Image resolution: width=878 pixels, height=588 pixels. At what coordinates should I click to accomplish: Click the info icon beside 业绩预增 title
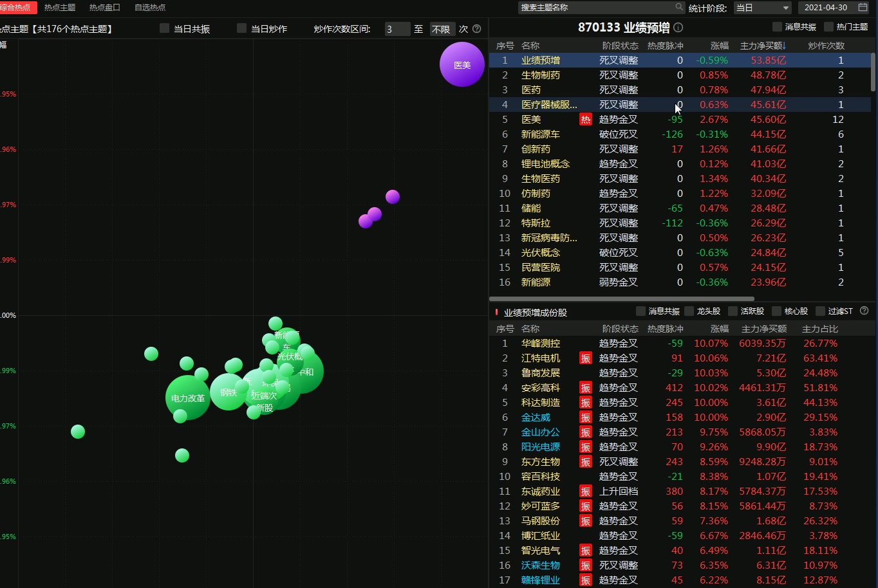click(x=678, y=28)
